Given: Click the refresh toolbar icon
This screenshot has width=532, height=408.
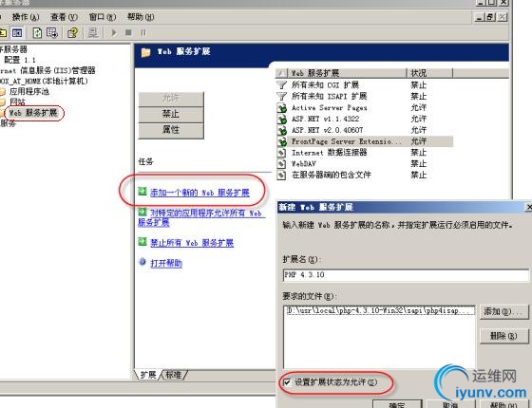Looking at the screenshot, I should tap(37, 33).
